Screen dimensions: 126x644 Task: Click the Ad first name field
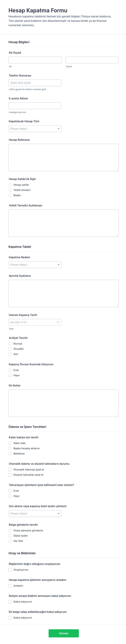[x=35, y=60]
